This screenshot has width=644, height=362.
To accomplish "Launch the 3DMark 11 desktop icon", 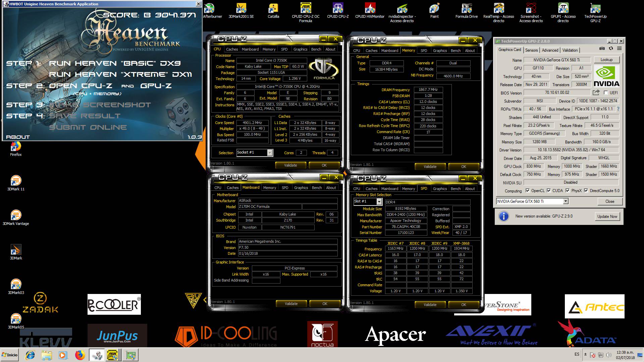I will point(16,183).
